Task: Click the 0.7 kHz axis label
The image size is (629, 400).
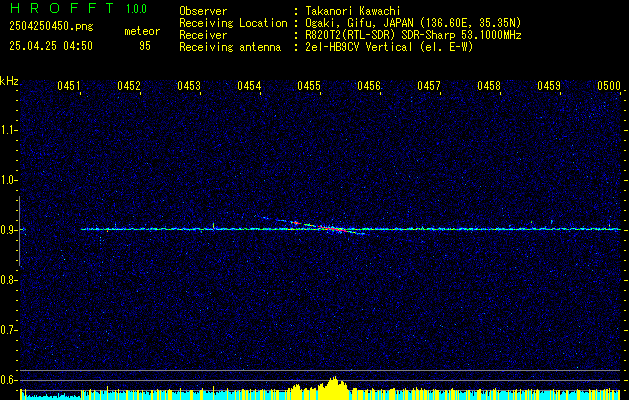Action: 9,330
